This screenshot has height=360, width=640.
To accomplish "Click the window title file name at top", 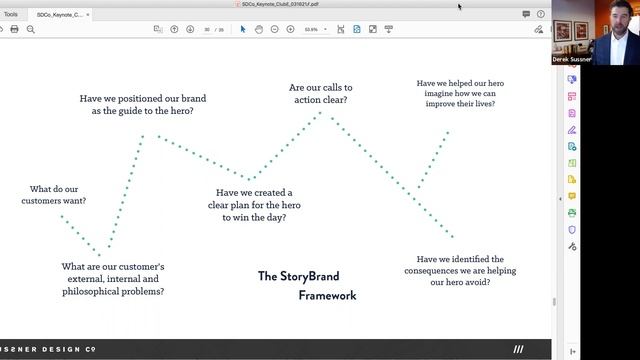I will pos(280,4).
